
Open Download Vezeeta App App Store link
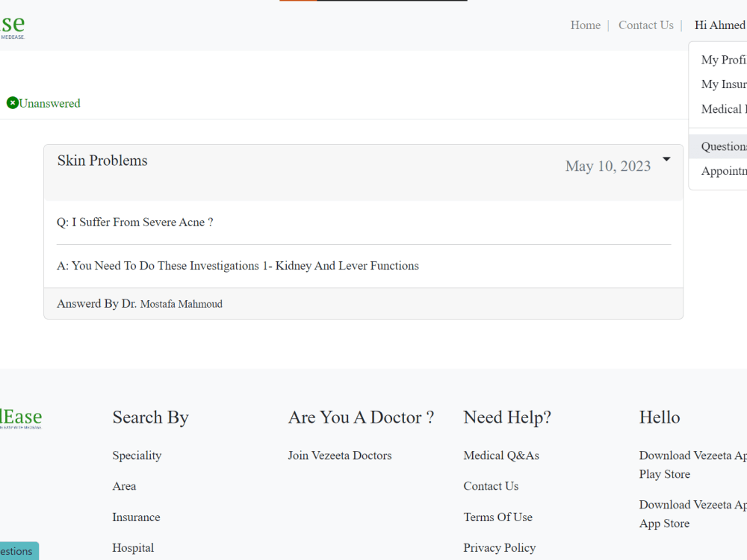[x=692, y=514]
